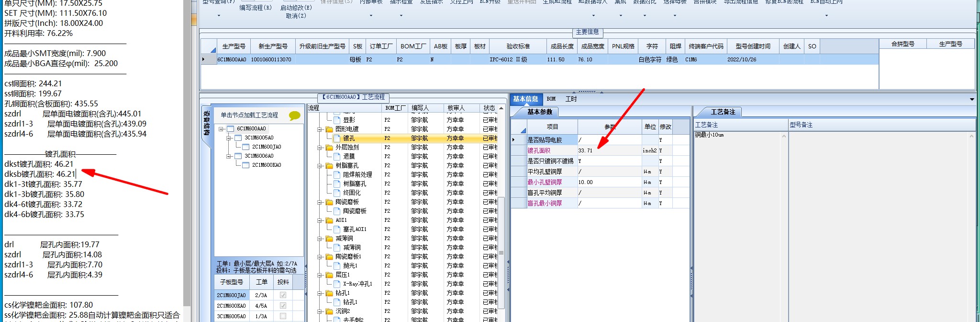Click the 终固化 document icon
The image size is (980, 322).
337,193
